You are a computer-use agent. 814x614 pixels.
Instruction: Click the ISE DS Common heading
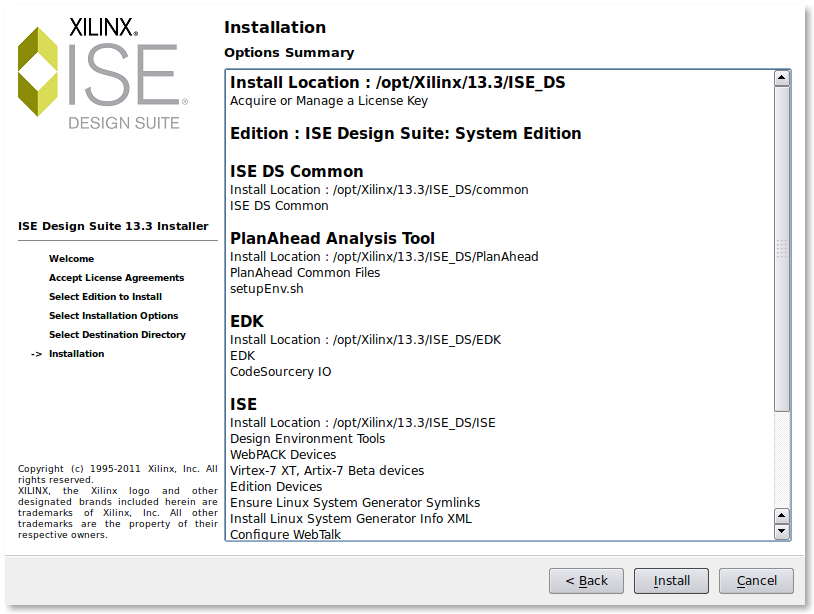point(296,171)
